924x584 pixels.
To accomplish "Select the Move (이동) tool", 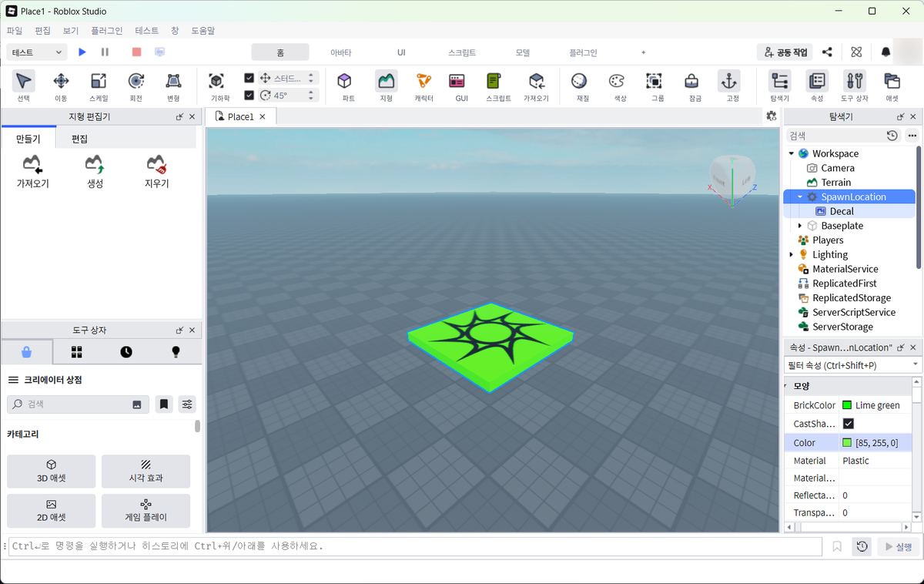I will [x=61, y=86].
